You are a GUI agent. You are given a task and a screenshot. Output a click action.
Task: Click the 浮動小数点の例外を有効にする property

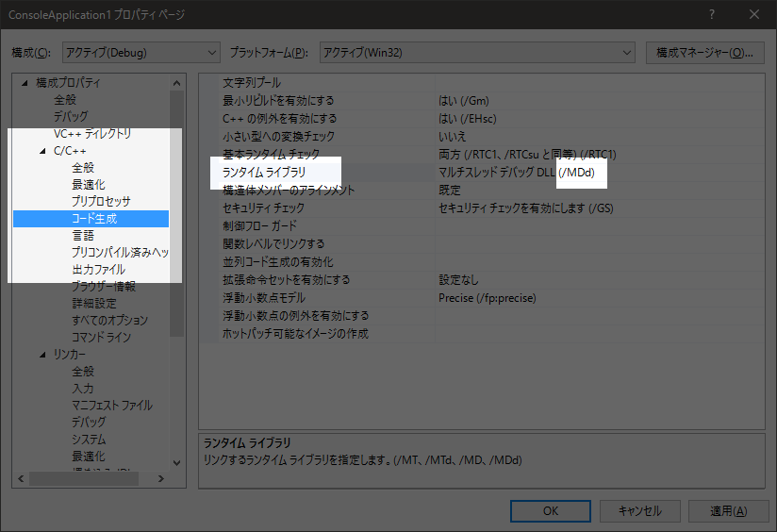296,315
